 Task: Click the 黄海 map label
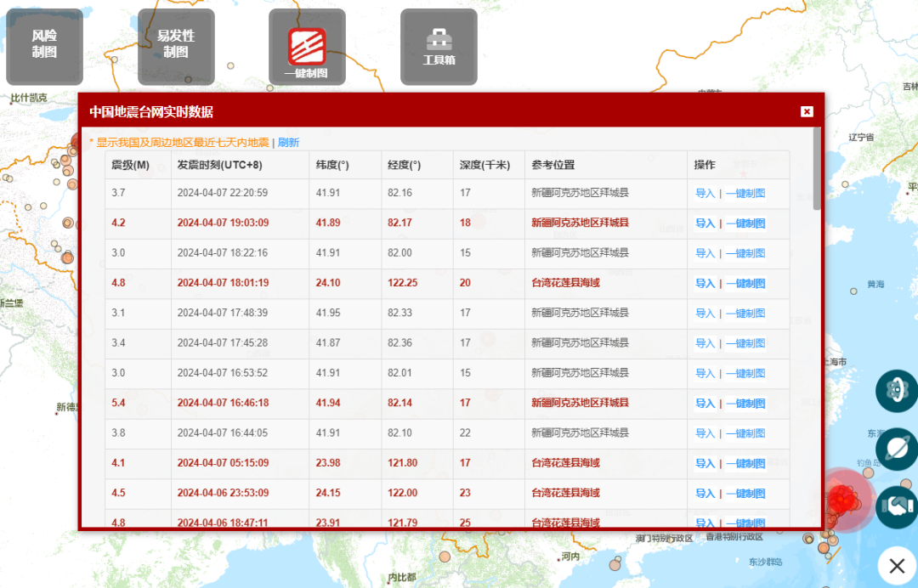click(x=875, y=284)
